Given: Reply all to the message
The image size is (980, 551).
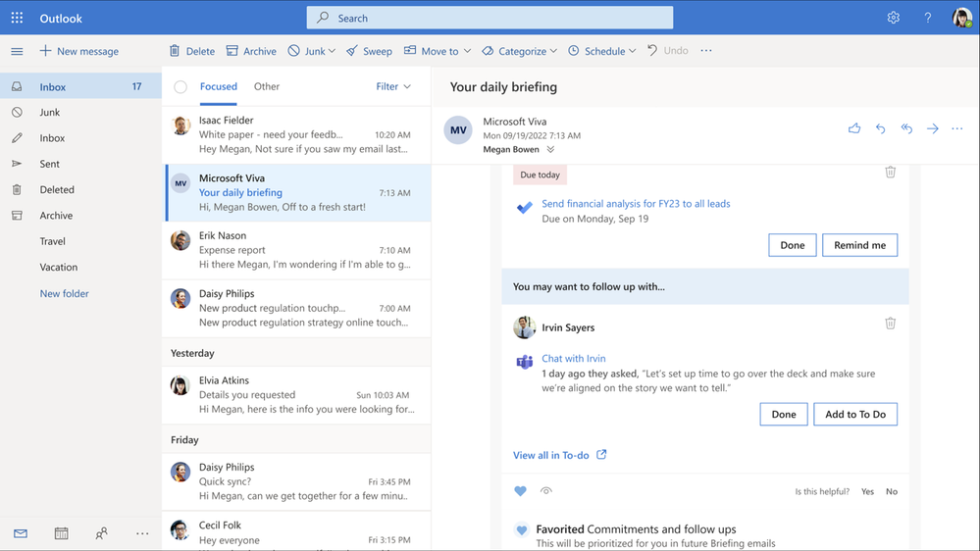Looking at the screenshot, I should 906,128.
